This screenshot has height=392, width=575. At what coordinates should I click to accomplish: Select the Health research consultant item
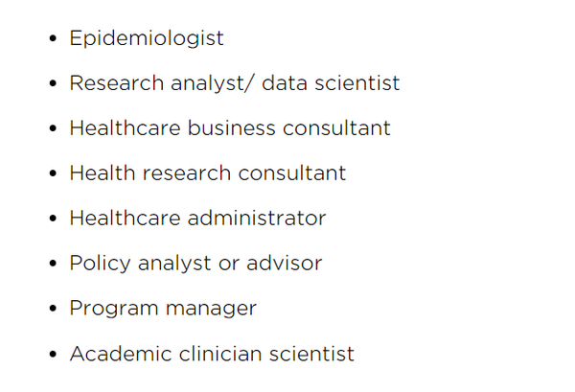tap(208, 173)
